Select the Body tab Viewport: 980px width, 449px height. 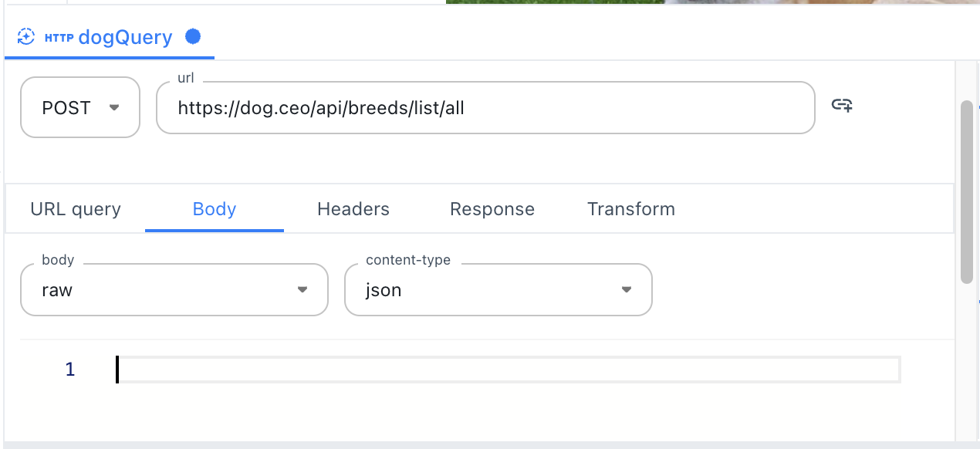(214, 208)
